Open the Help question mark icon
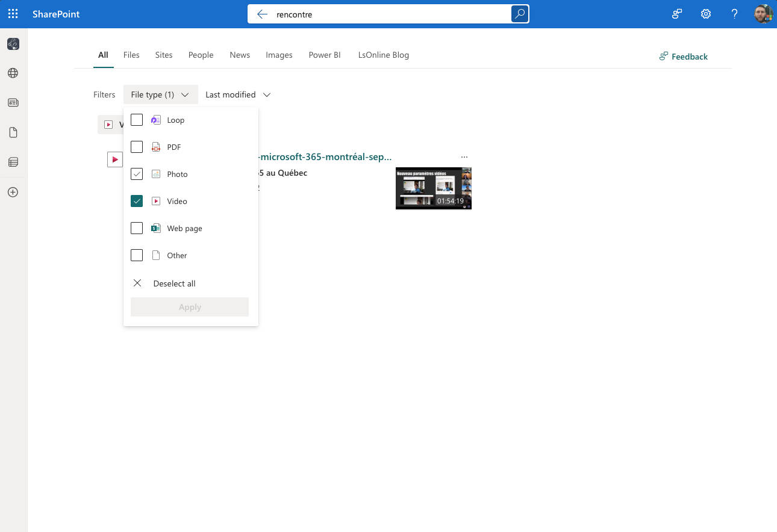Image resolution: width=777 pixels, height=532 pixels. pyautogui.click(x=734, y=14)
